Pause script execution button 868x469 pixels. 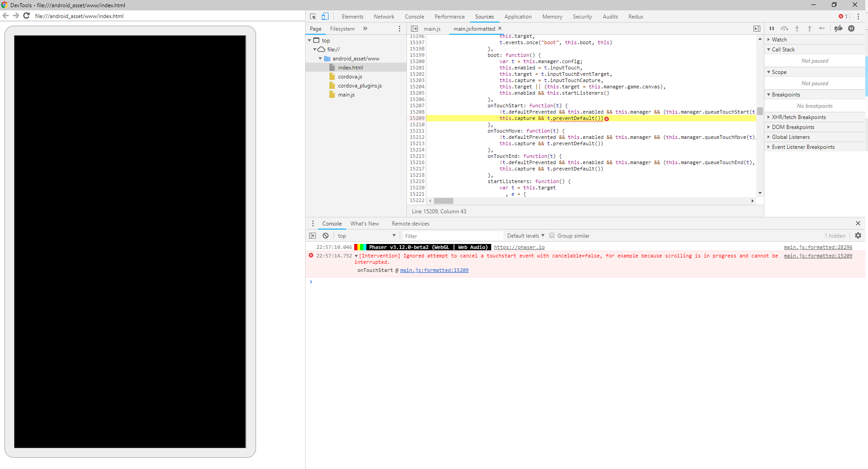coord(772,28)
